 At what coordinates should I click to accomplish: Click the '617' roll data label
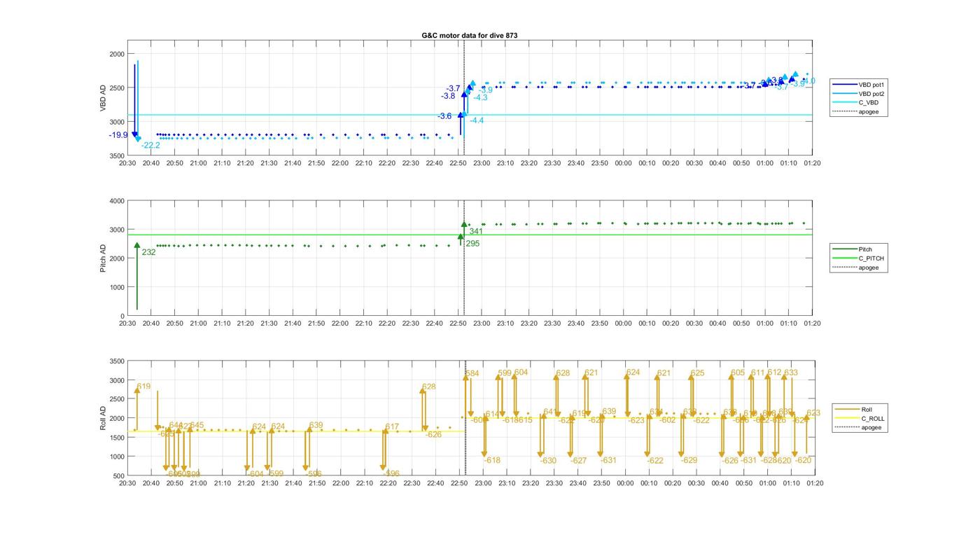click(392, 427)
